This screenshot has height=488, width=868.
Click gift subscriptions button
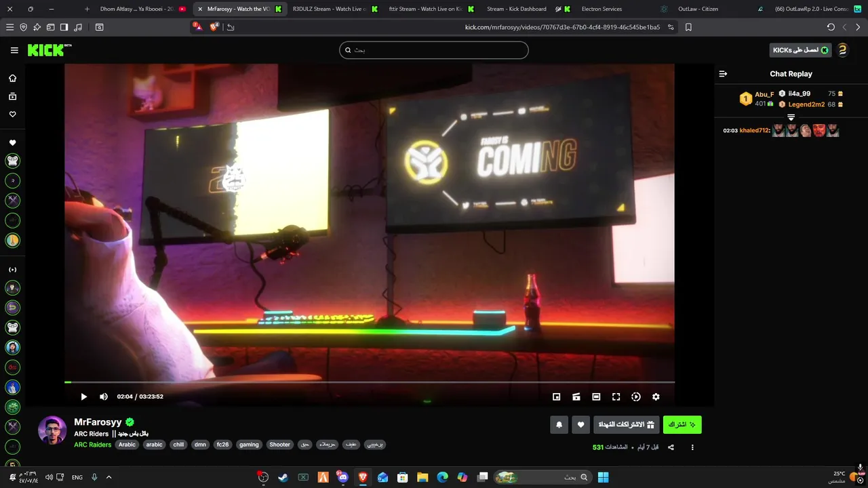click(627, 424)
